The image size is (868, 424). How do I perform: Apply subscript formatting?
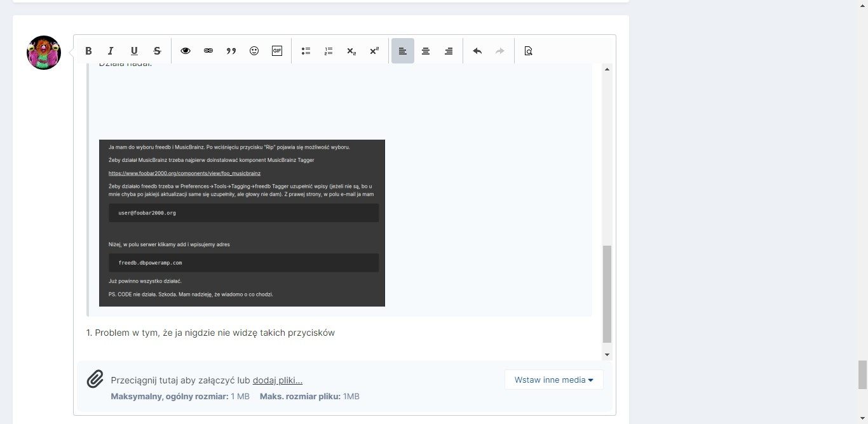click(351, 51)
